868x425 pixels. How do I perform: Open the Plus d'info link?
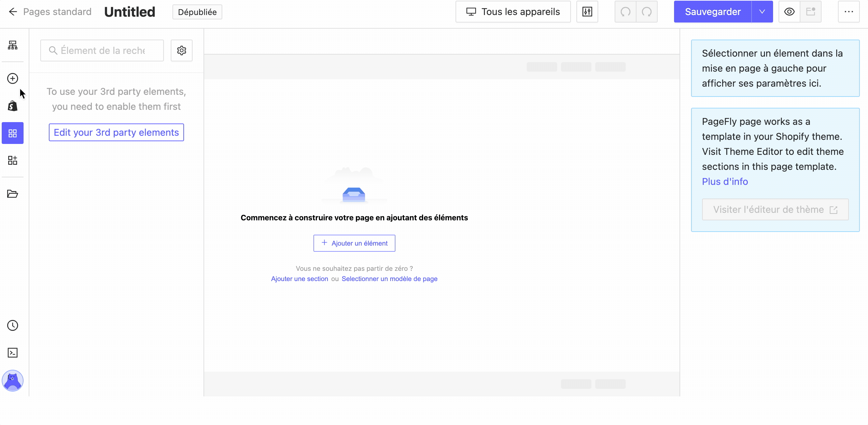tap(725, 181)
